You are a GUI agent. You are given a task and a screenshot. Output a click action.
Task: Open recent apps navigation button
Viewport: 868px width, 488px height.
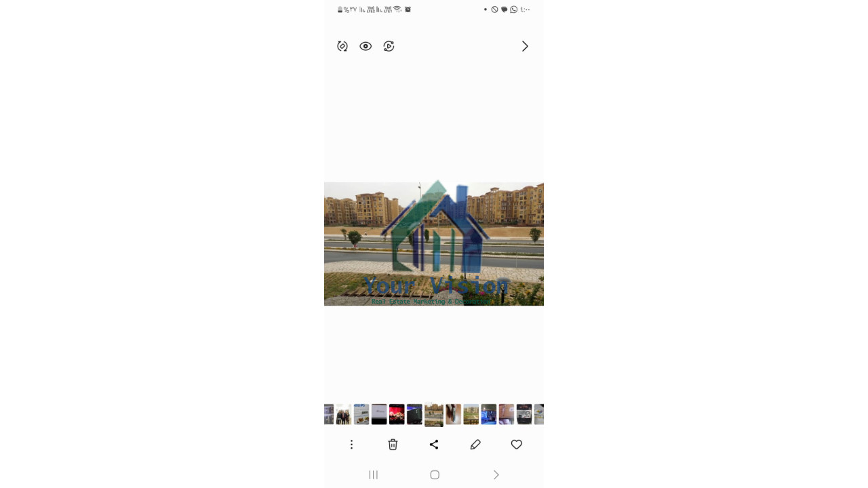[373, 475]
